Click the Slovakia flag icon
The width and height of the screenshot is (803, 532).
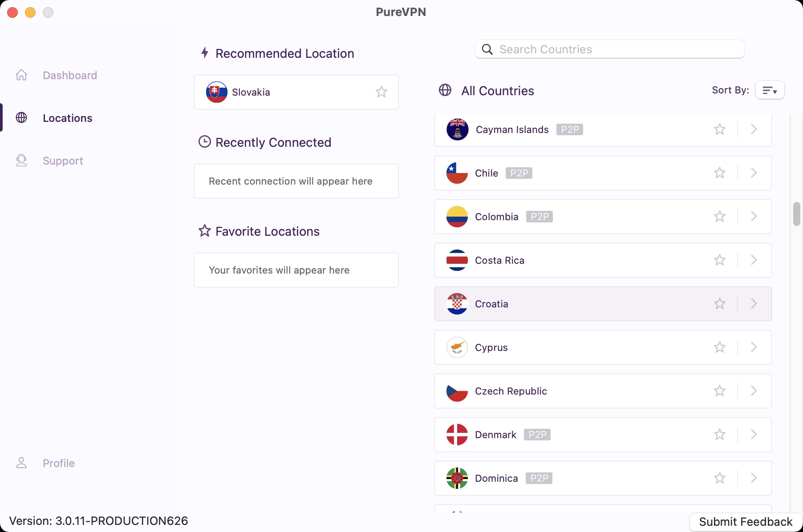tap(216, 92)
